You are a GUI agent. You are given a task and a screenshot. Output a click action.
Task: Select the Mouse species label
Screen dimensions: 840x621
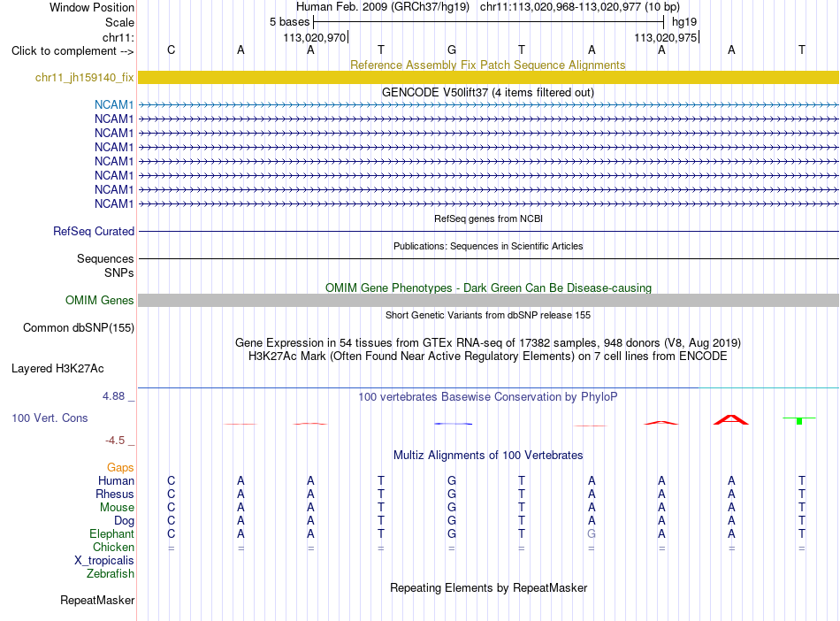pyautogui.click(x=117, y=507)
